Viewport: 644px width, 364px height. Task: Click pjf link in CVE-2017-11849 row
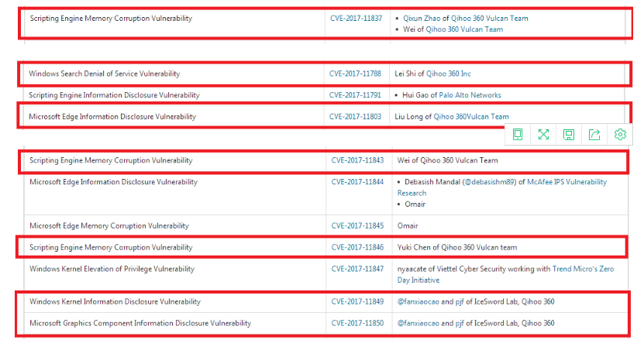pos(460,301)
